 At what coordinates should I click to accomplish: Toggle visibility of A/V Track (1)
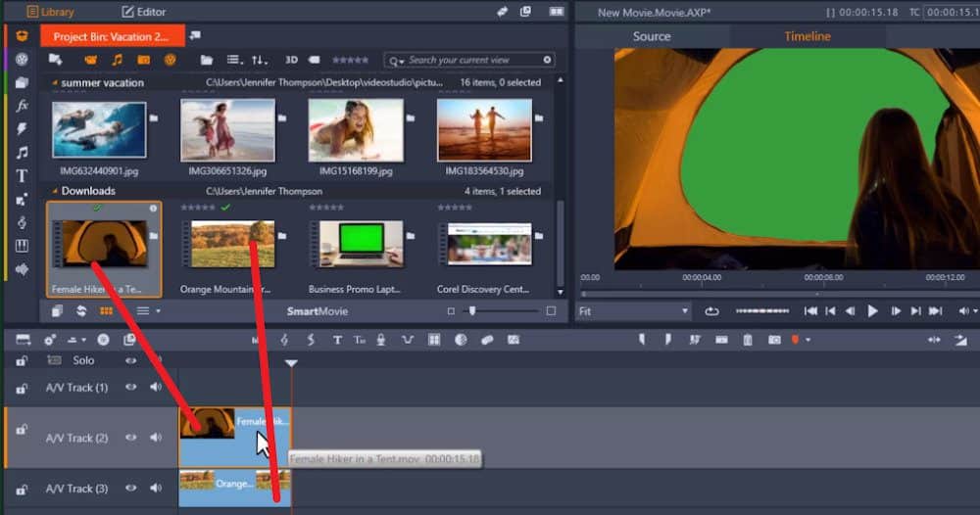point(130,387)
